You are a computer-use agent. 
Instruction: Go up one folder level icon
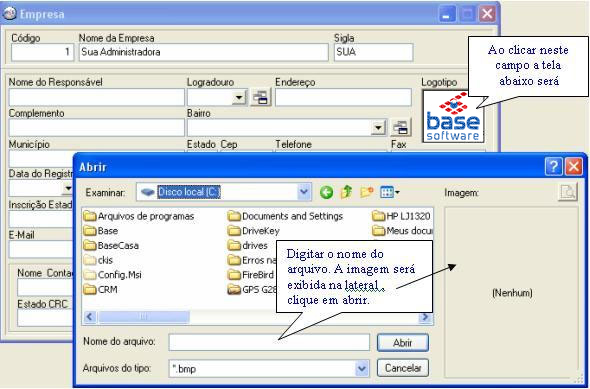coord(346,192)
